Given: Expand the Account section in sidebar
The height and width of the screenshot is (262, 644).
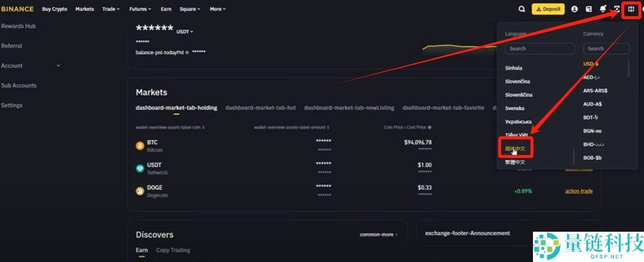Looking at the screenshot, I should (58, 66).
